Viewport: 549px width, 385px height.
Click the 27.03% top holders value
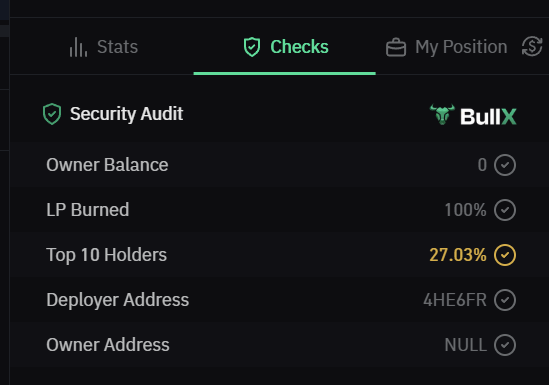[x=458, y=255]
